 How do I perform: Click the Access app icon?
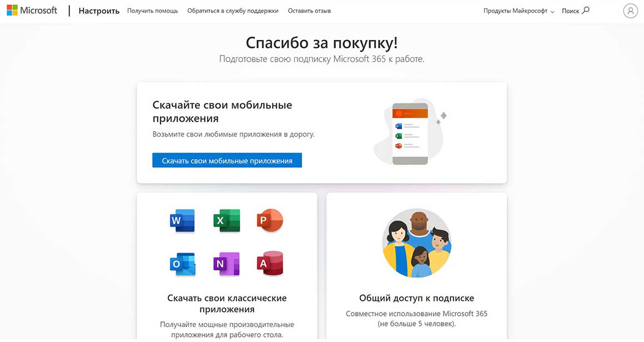point(270,264)
